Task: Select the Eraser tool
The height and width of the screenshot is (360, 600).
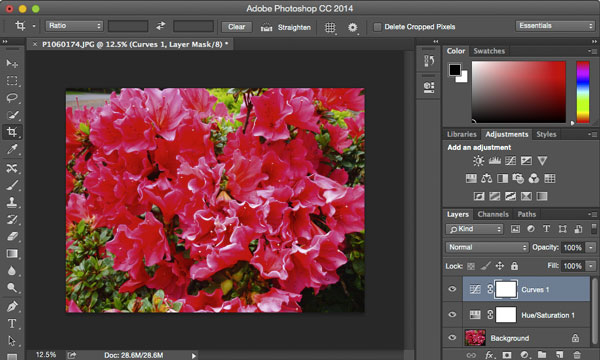Action: point(12,236)
